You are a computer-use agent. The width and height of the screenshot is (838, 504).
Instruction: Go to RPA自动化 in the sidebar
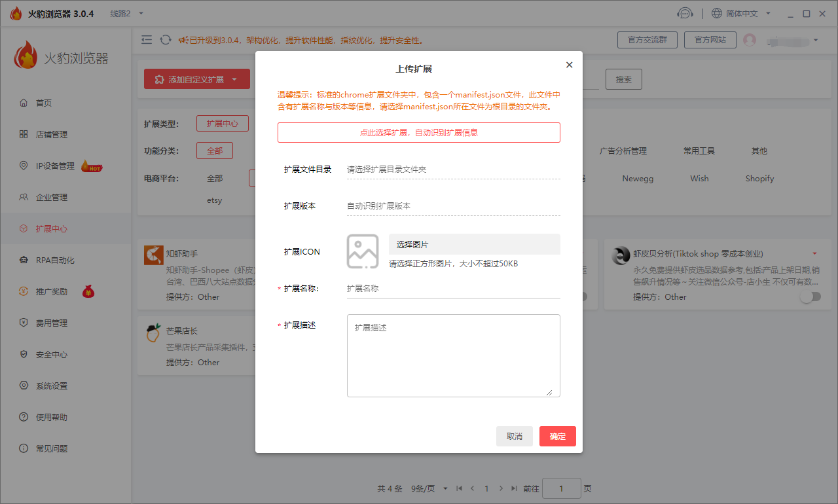pos(55,260)
